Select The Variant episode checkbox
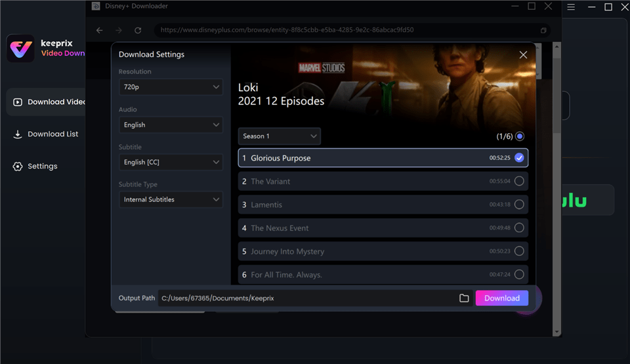 tap(519, 182)
